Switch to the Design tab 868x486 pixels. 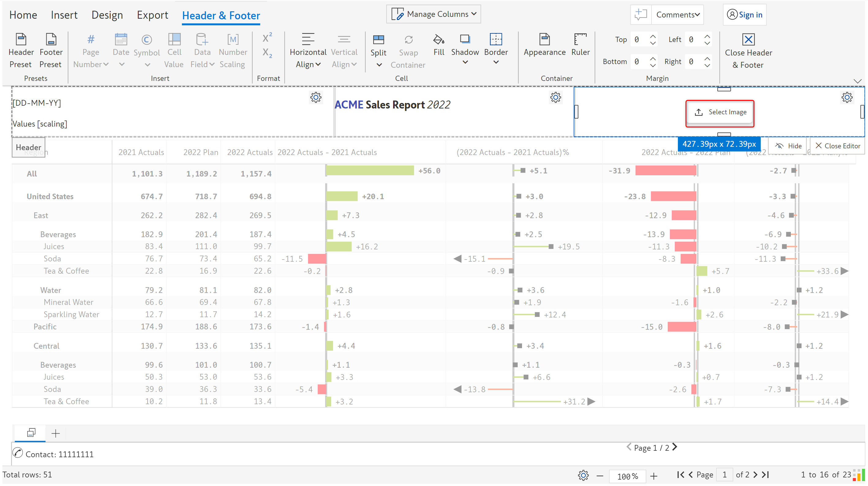(107, 15)
